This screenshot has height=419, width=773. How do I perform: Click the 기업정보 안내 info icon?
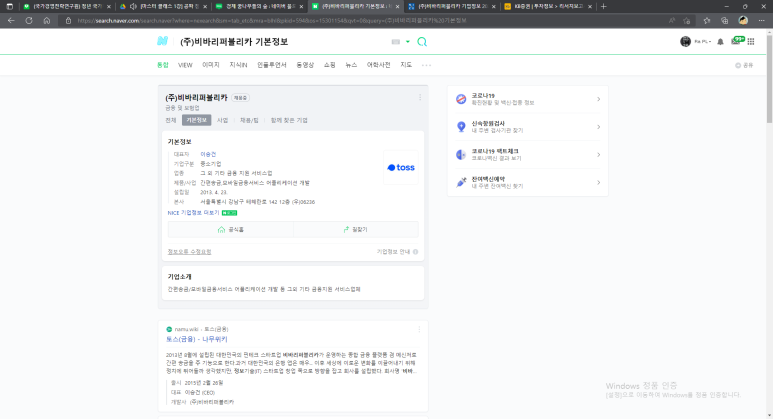pyautogui.click(x=416, y=252)
